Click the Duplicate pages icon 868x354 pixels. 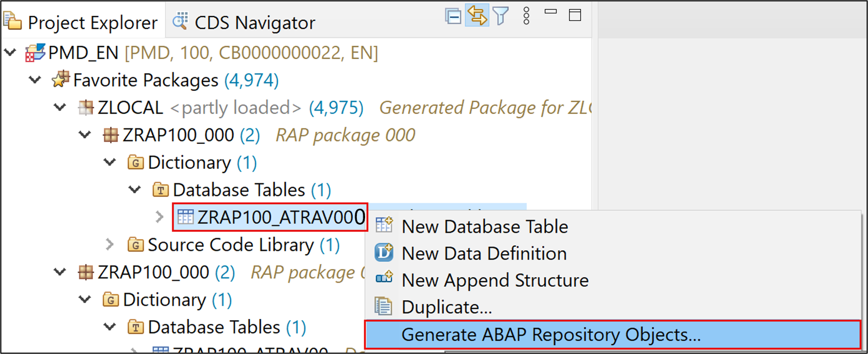pyautogui.click(x=383, y=306)
